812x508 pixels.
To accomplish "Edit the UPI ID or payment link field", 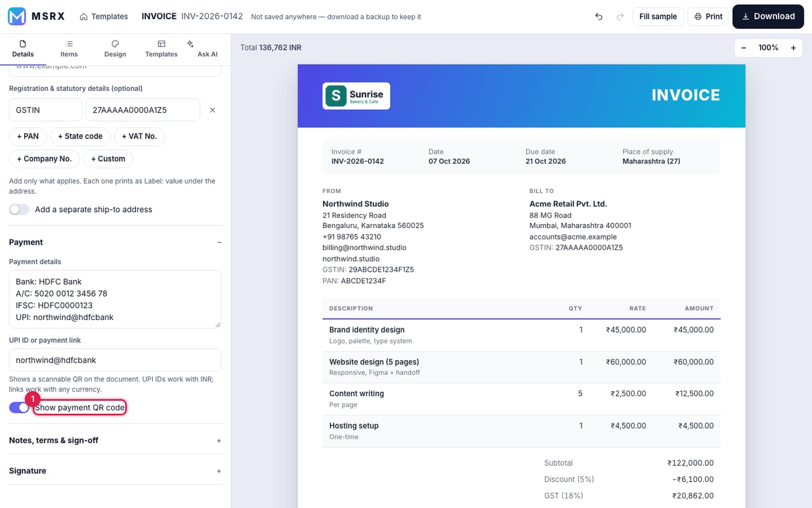I will click(115, 360).
